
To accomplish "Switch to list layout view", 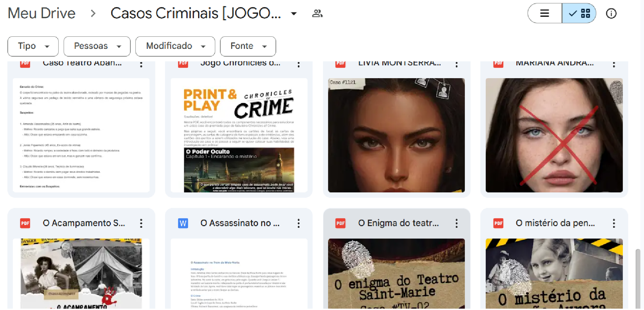I will click(x=545, y=13).
